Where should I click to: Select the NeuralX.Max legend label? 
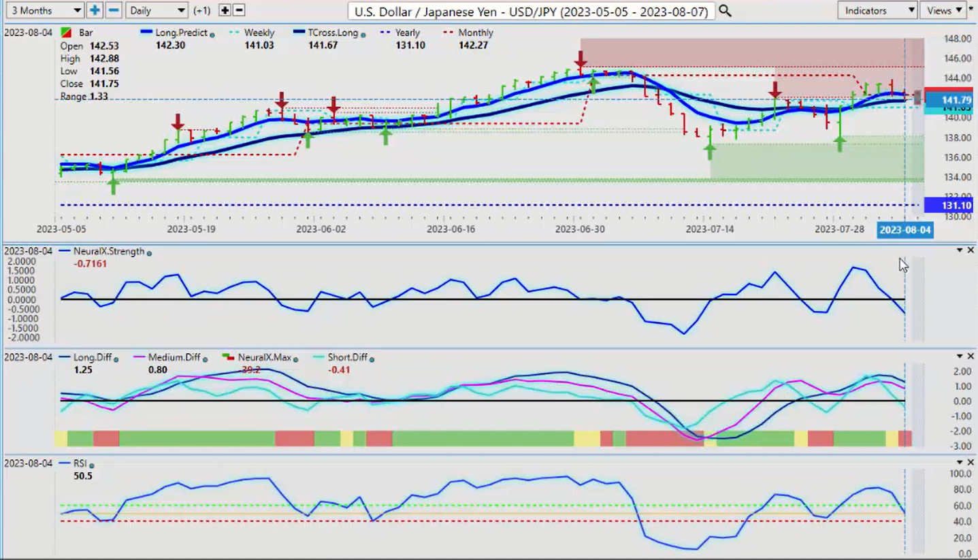coord(265,357)
